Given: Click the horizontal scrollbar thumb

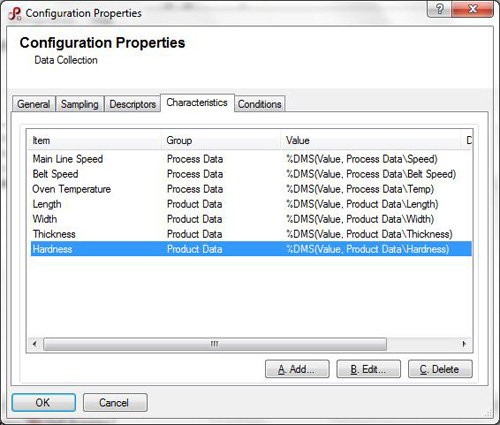Looking at the screenshot, I should coord(215,344).
